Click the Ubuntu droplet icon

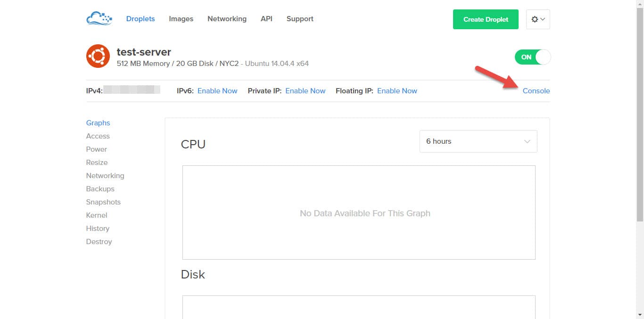pyautogui.click(x=98, y=57)
